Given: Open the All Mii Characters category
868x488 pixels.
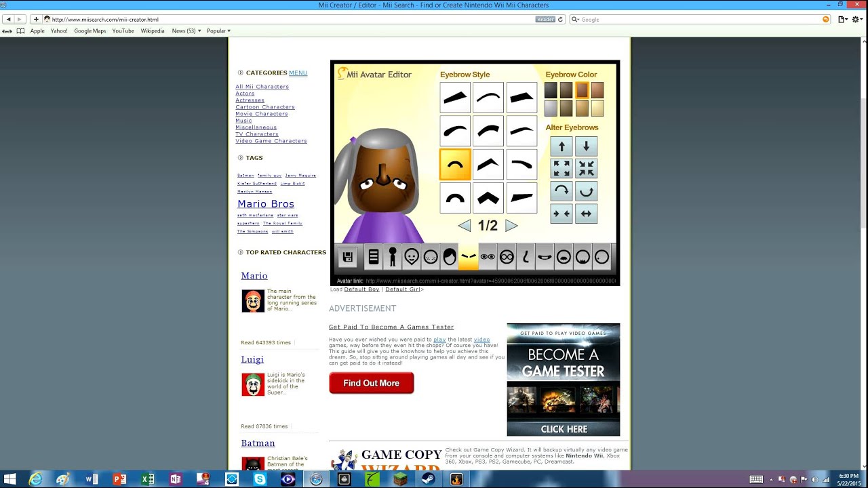Looking at the screenshot, I should 262,87.
